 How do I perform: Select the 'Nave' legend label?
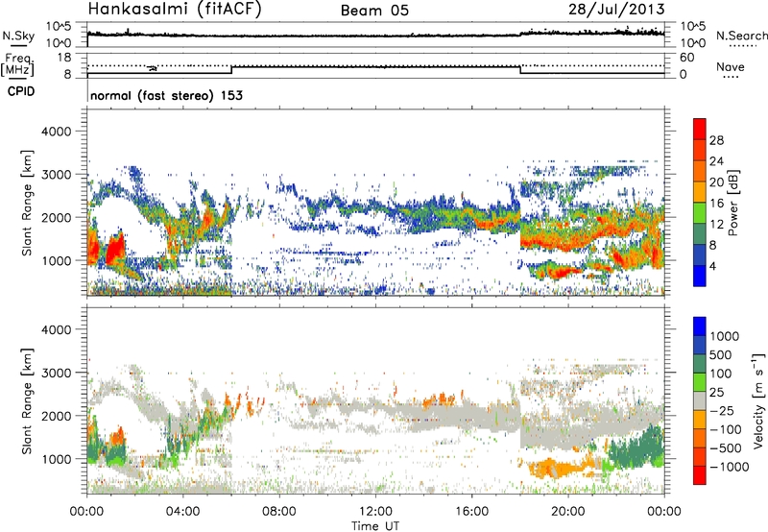(x=730, y=67)
